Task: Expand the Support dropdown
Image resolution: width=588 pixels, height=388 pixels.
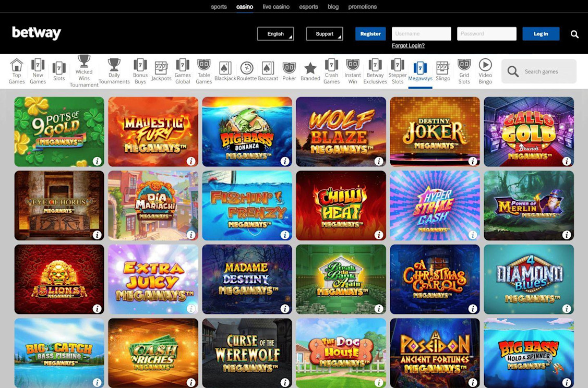Action: point(325,34)
